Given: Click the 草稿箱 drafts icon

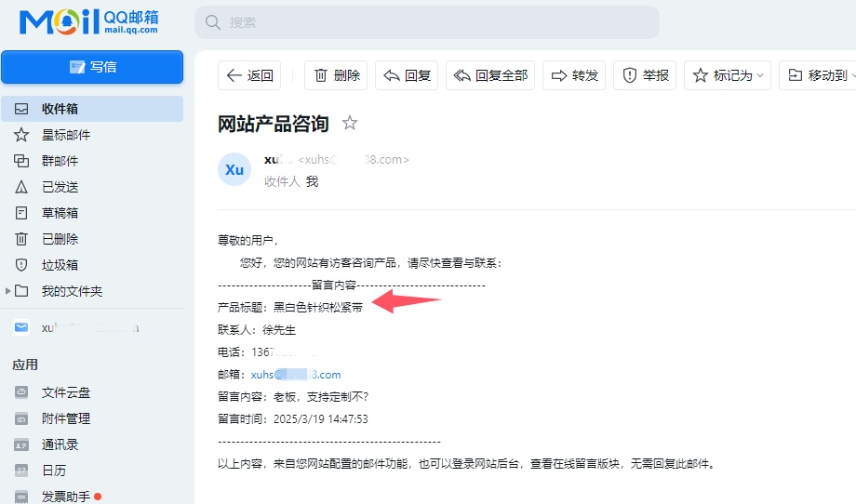Looking at the screenshot, I should pyautogui.click(x=21, y=213).
